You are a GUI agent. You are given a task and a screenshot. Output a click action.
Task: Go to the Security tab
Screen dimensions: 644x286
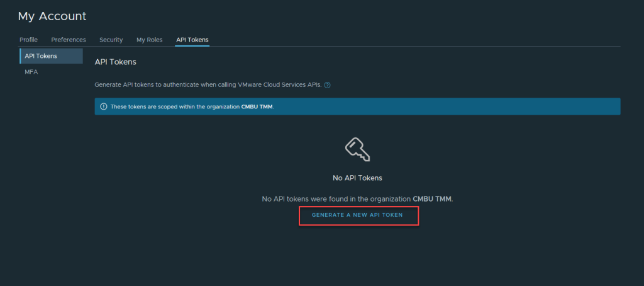[x=111, y=40]
